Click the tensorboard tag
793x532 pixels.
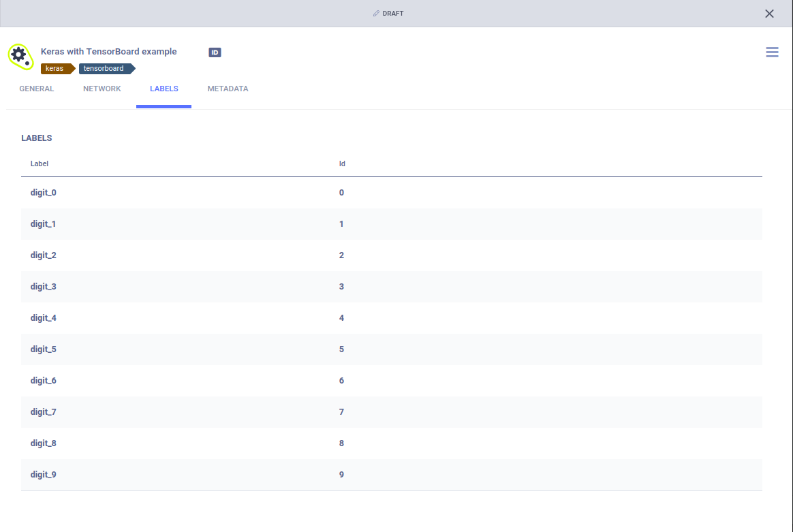click(102, 68)
